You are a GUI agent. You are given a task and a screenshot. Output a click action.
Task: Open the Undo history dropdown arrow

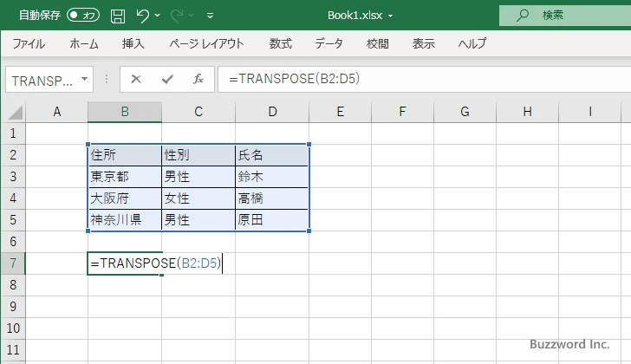pyautogui.click(x=158, y=16)
